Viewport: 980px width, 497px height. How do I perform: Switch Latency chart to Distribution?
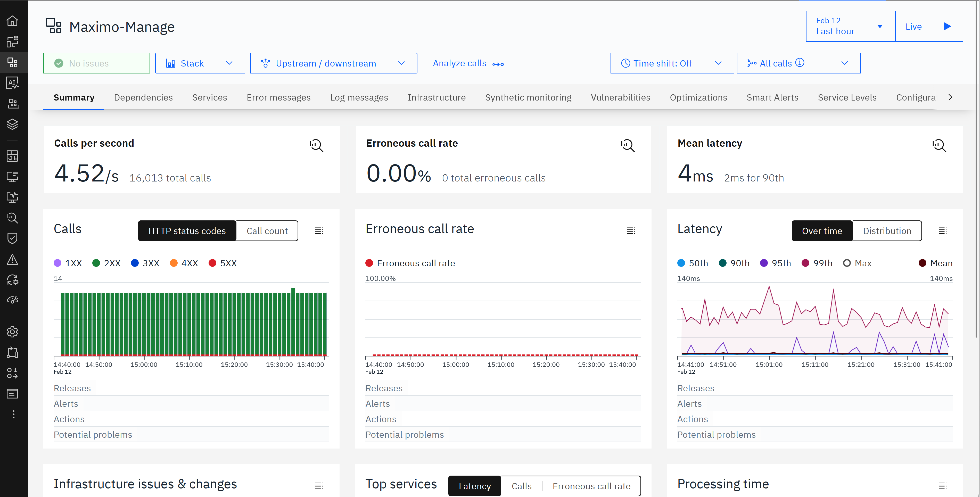887,231
